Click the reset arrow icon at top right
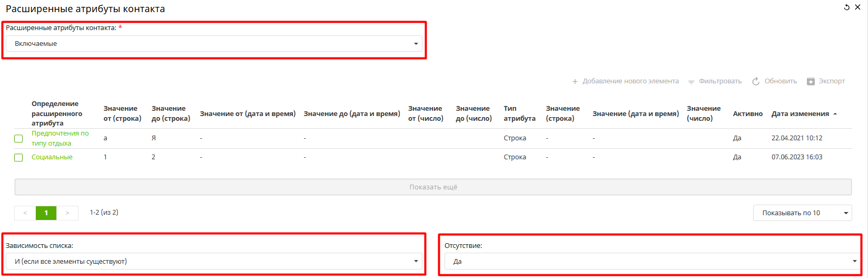 [x=847, y=7]
